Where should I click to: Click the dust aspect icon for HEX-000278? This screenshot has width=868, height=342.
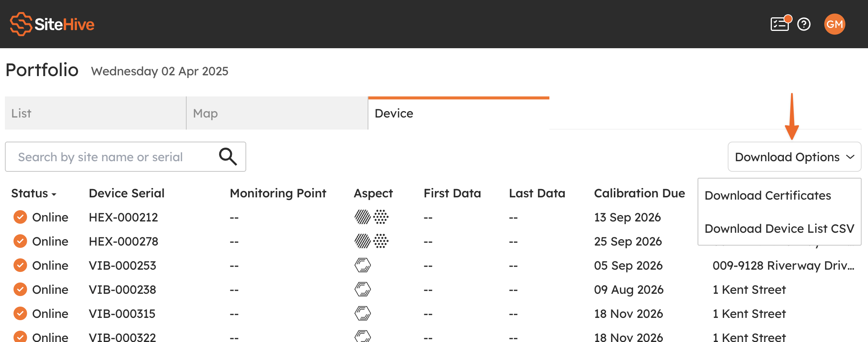(x=381, y=241)
